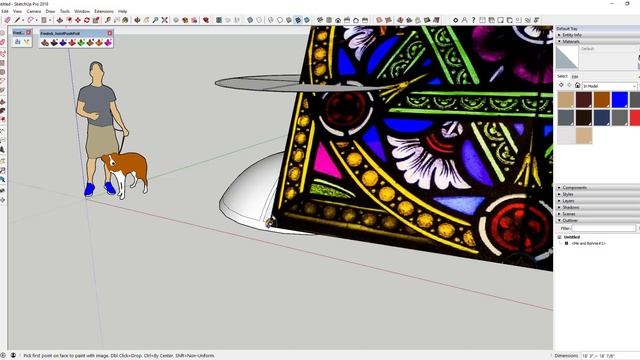Select the Pan hand tool
This screenshot has width=640, height=360.
(146, 20)
